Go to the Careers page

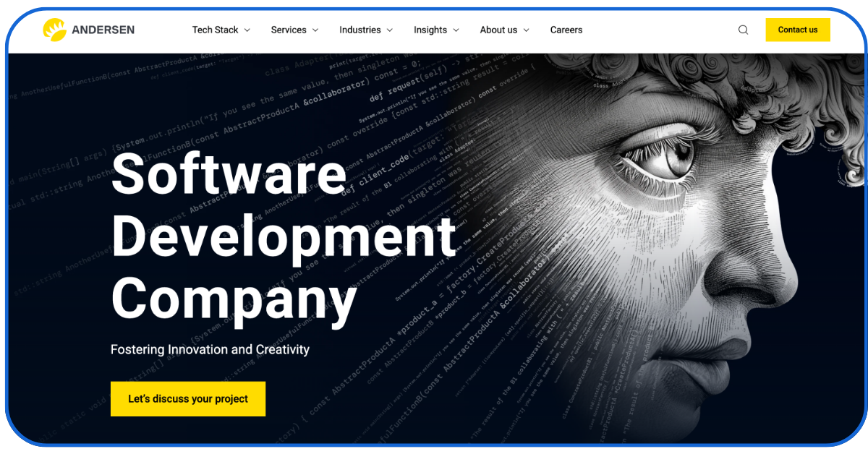click(x=566, y=30)
